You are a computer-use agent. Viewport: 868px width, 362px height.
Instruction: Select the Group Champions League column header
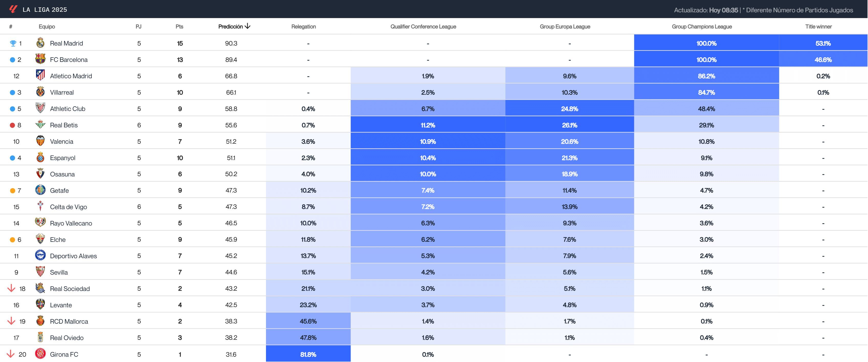702,26
